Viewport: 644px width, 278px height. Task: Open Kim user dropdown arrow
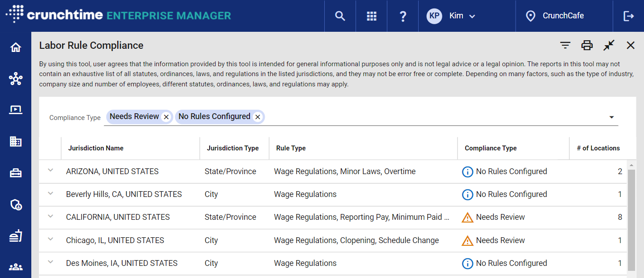(x=472, y=17)
